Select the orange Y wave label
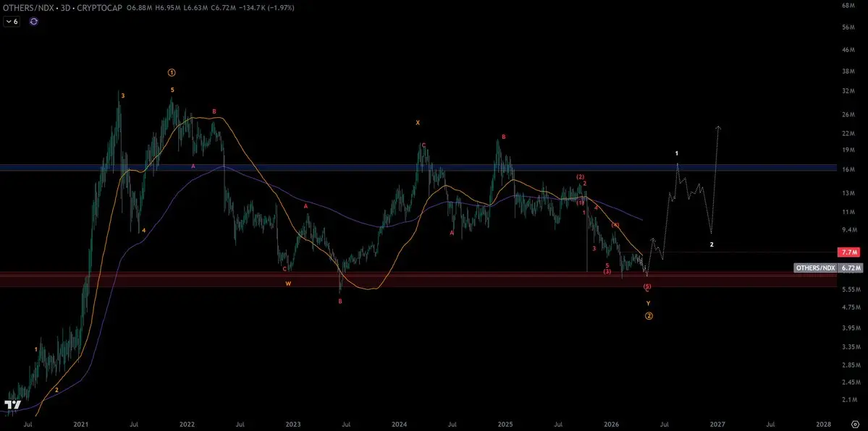Image resolution: width=868 pixels, height=431 pixels. [648, 303]
